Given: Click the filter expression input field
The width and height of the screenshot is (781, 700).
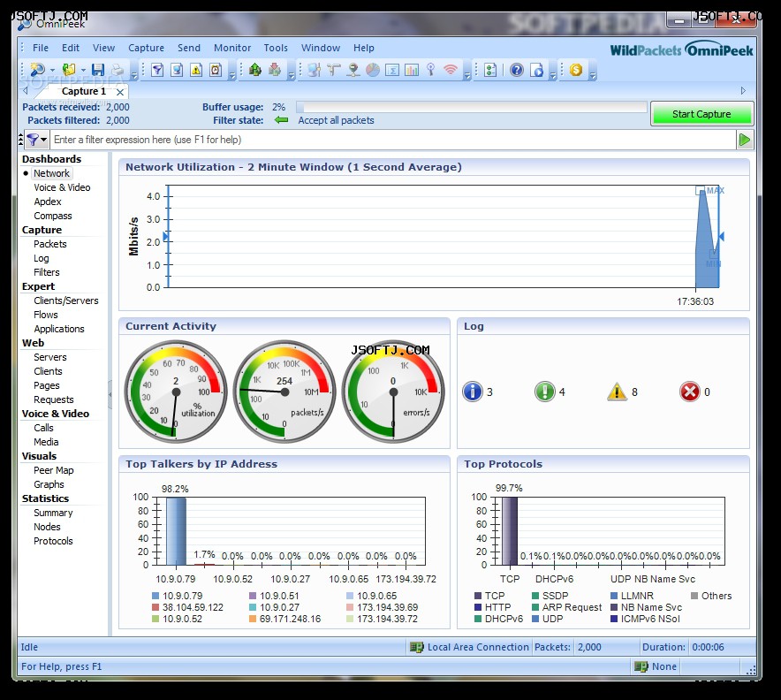Looking at the screenshot, I should [x=392, y=140].
